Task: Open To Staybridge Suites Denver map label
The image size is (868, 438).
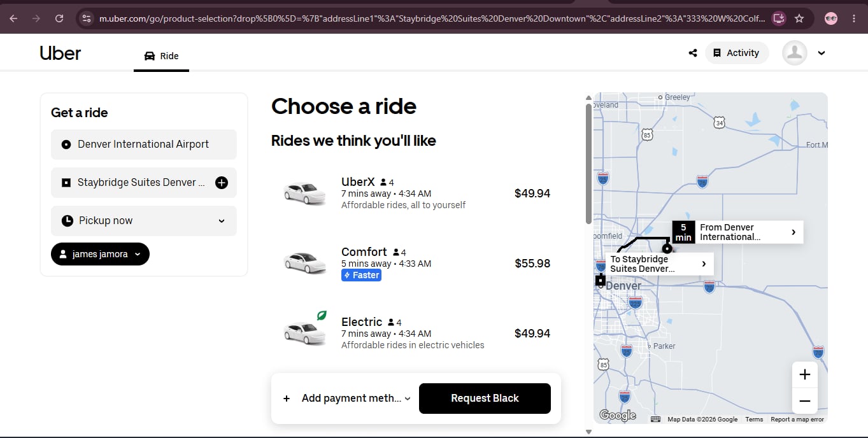Action: 659,264
